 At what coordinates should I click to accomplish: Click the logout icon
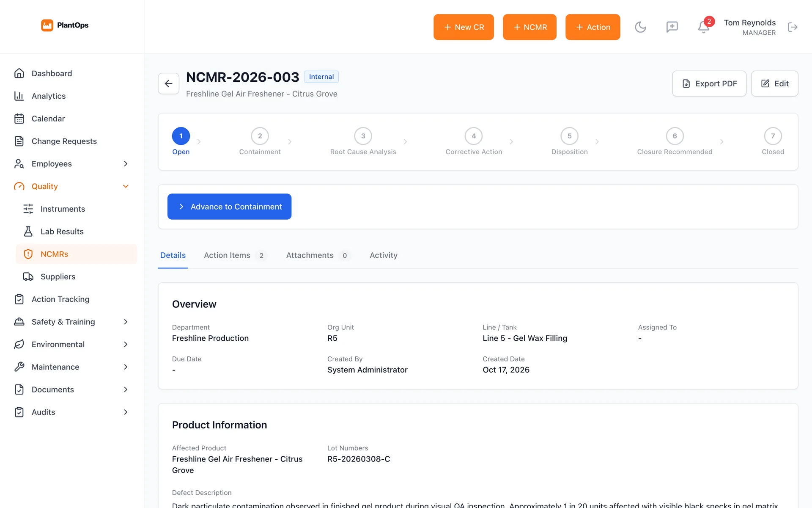pos(793,27)
